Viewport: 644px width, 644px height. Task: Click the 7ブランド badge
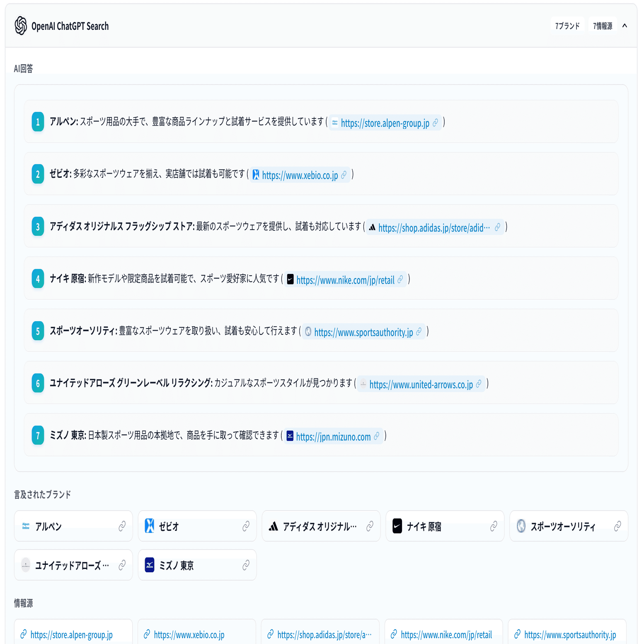(x=567, y=26)
